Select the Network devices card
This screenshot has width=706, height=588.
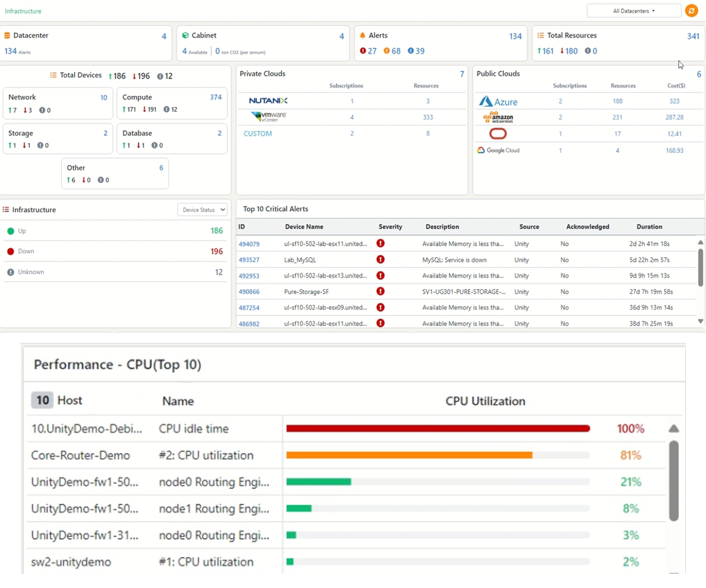coord(58,103)
